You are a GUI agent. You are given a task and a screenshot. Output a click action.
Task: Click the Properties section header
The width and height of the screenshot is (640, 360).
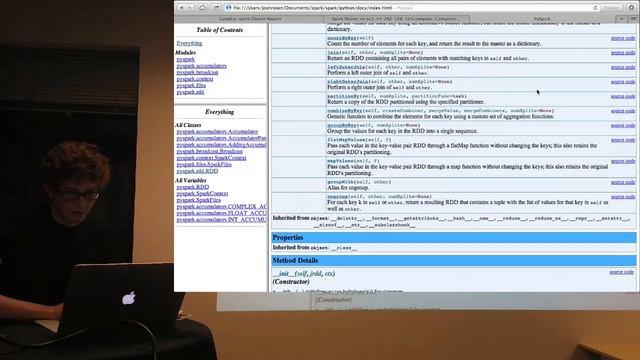453,238
